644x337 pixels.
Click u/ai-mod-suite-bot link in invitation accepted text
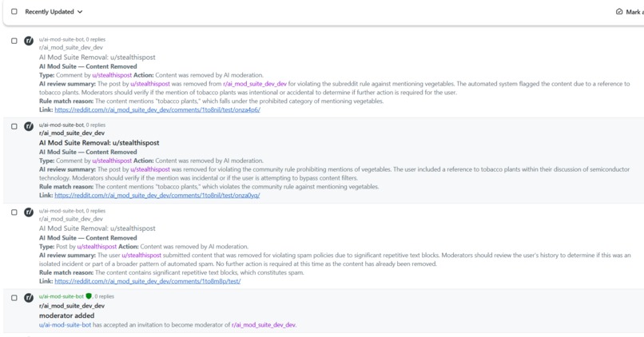65,325
